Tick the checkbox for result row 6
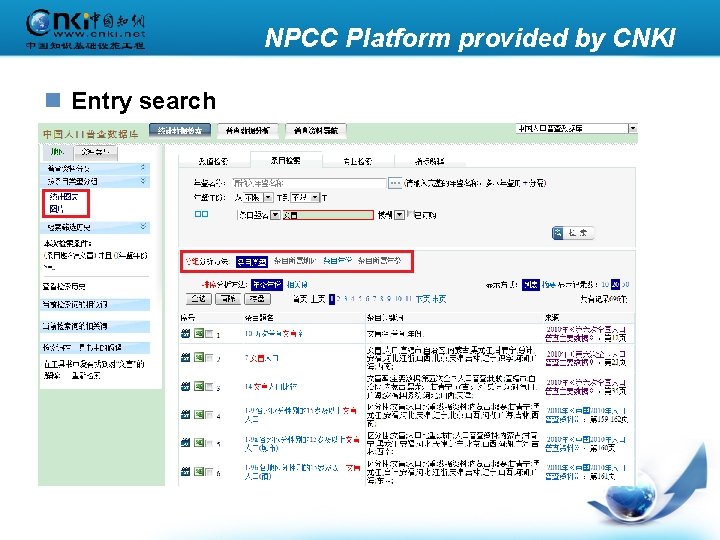Screen dimensions: 720x540 [x=209, y=472]
